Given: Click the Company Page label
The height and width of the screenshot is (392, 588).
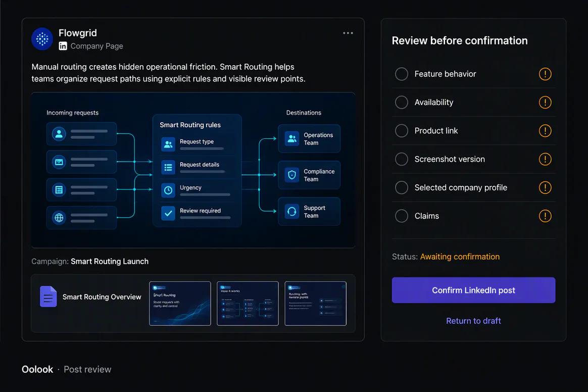Looking at the screenshot, I should pyautogui.click(x=97, y=46).
